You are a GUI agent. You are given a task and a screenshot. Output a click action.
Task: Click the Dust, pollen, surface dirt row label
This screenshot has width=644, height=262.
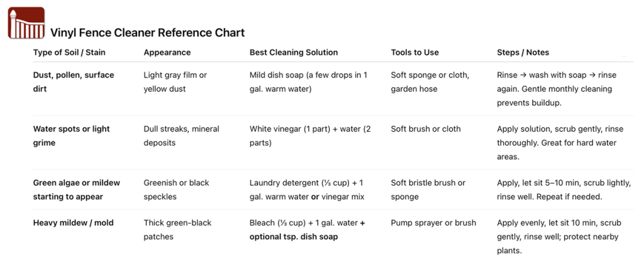pos(74,82)
